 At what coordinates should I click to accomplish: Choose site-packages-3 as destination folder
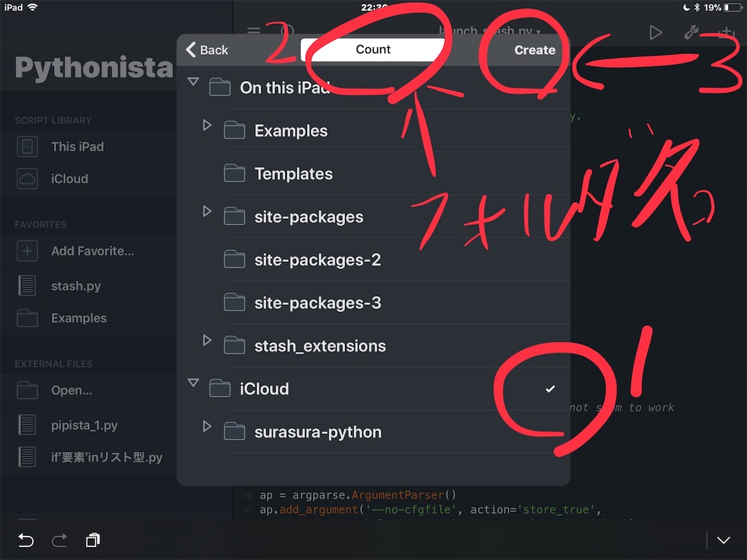click(373, 303)
